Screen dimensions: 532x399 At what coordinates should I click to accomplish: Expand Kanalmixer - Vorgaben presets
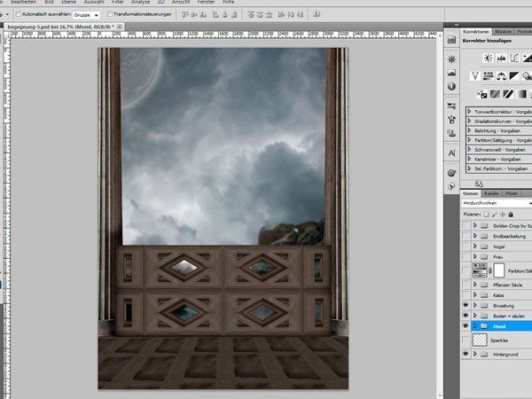(470, 159)
